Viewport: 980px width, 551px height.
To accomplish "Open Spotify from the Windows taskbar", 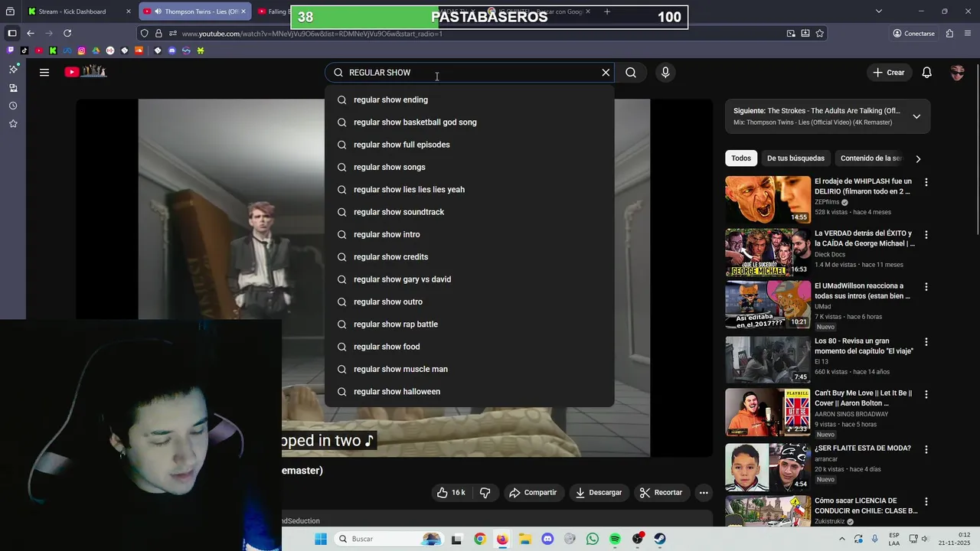I will tap(615, 539).
